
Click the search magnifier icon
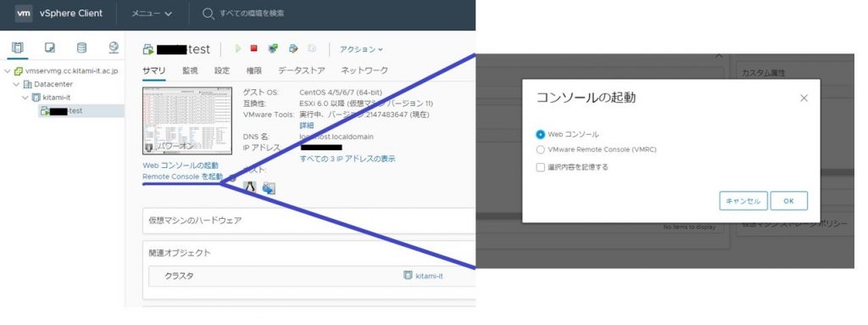click(209, 14)
